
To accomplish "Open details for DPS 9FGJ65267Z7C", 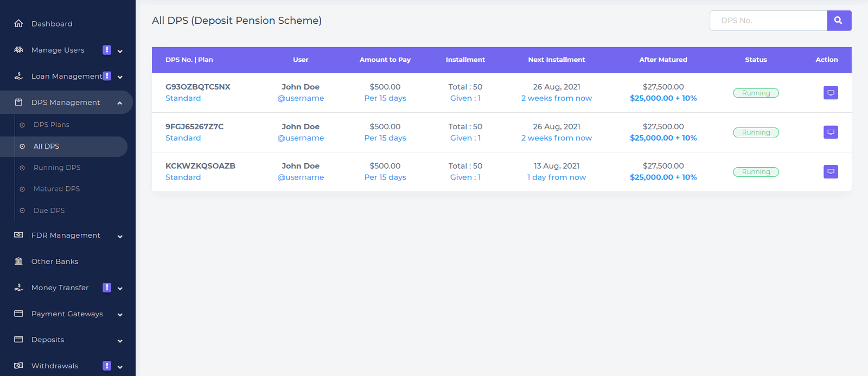I will pos(831,132).
